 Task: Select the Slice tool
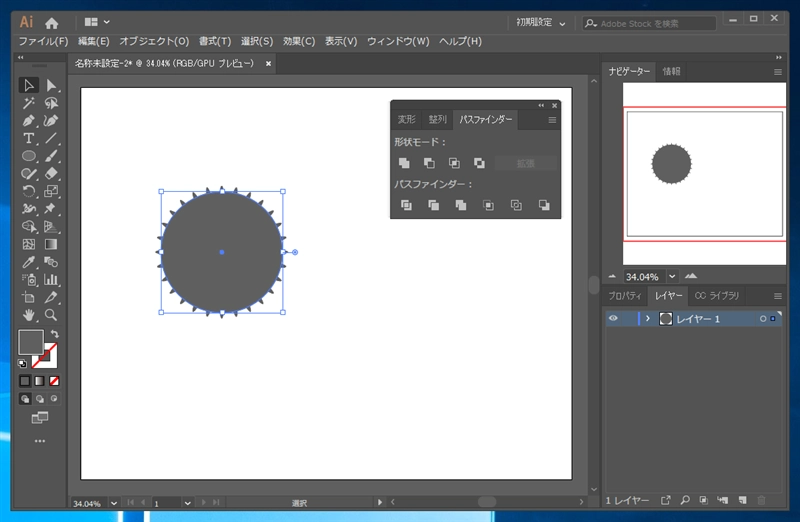pos(51,297)
